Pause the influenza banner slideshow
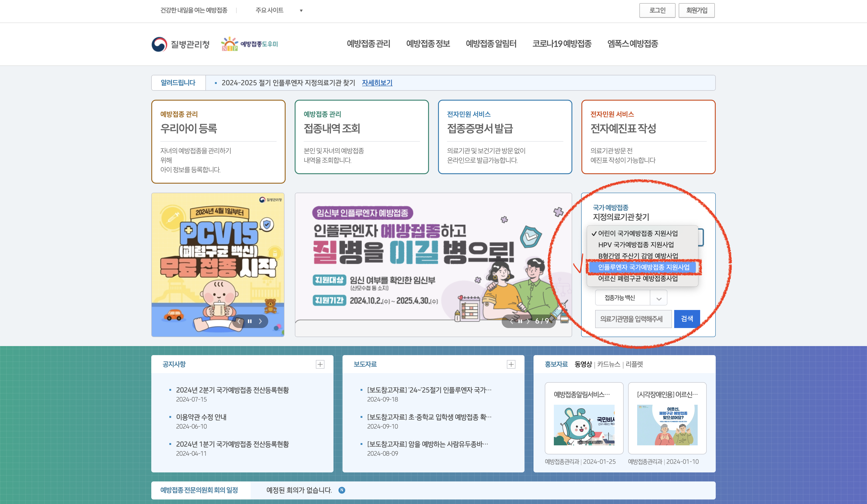Screen dimensions: 867x504 [x=520, y=321]
